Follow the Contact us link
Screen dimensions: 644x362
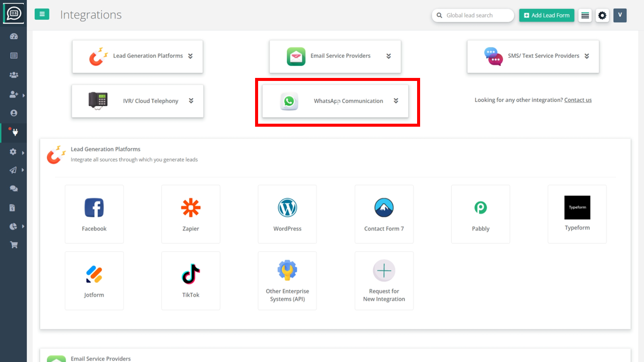point(578,100)
